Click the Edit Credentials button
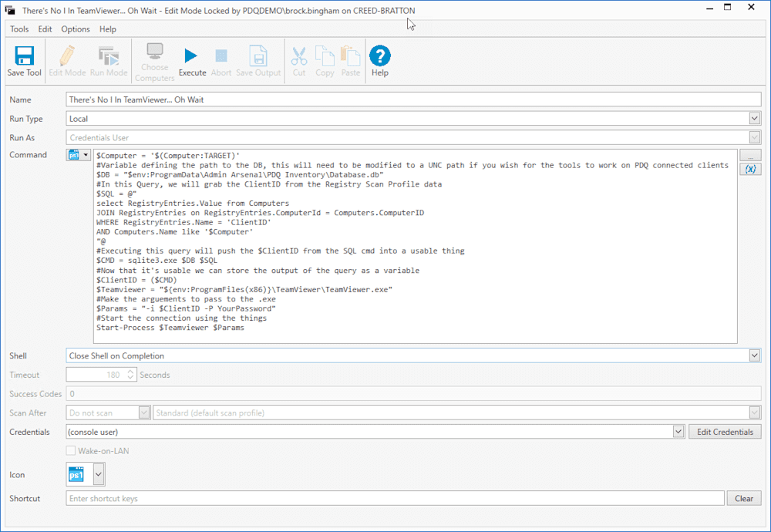 (725, 432)
